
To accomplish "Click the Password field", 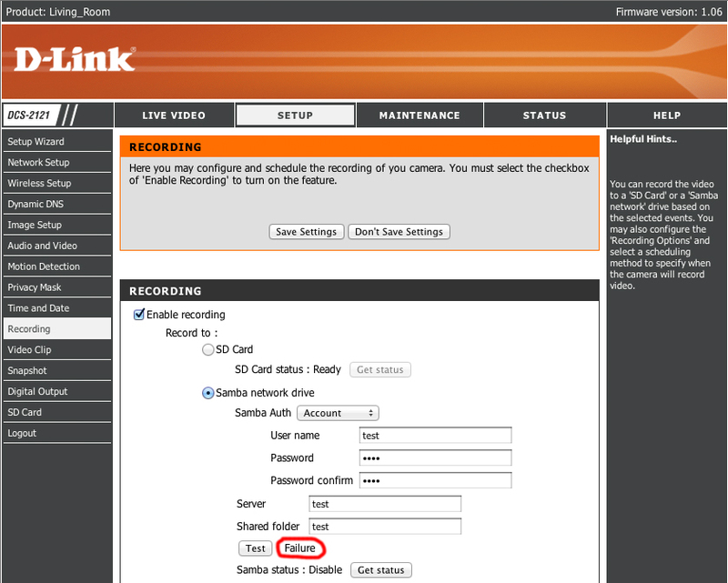I will tap(436, 457).
